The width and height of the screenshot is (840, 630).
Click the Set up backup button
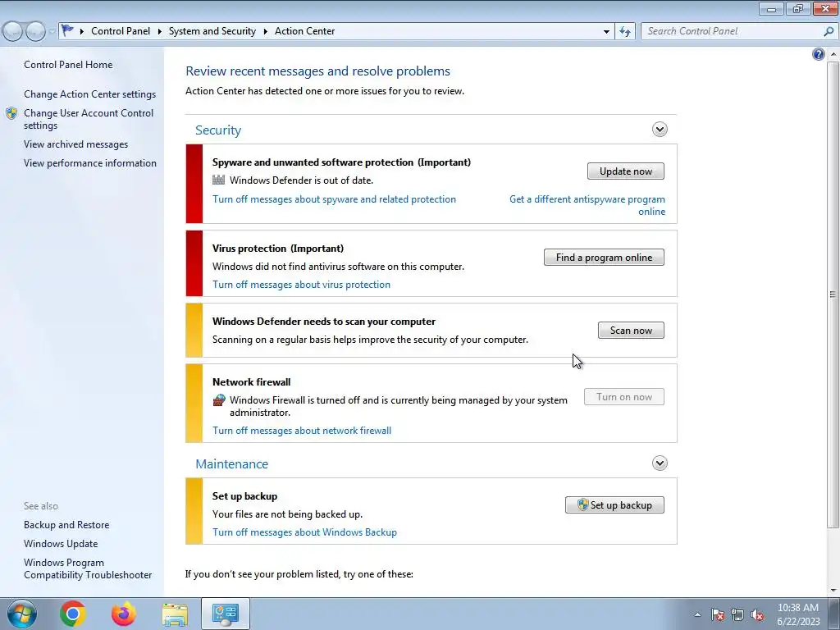[614, 505]
